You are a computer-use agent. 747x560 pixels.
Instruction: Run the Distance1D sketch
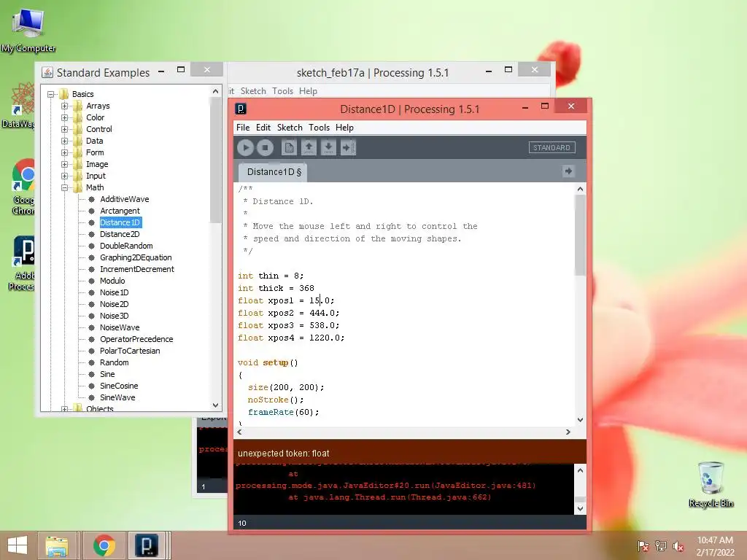tap(245, 147)
